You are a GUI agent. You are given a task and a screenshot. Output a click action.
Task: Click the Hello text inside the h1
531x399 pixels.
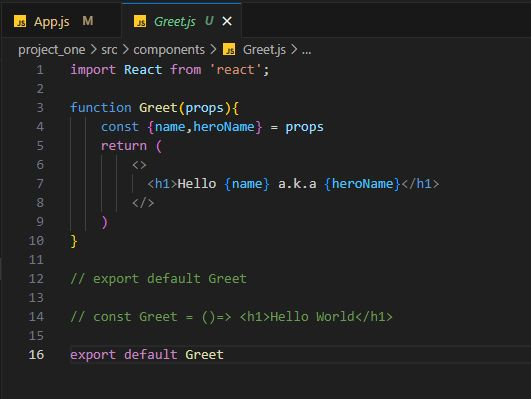click(197, 184)
